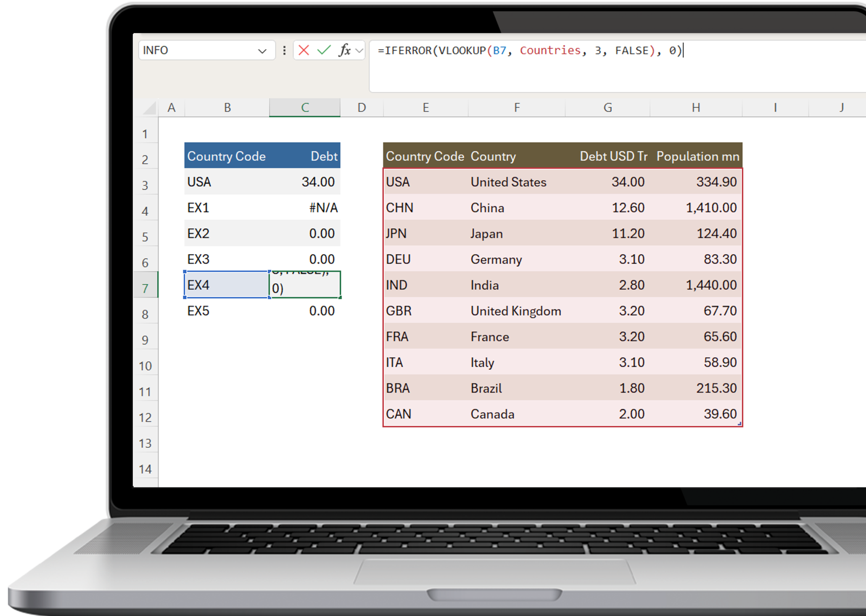Select row 7 header
This screenshot has width=866, height=616.
pyautogui.click(x=145, y=288)
